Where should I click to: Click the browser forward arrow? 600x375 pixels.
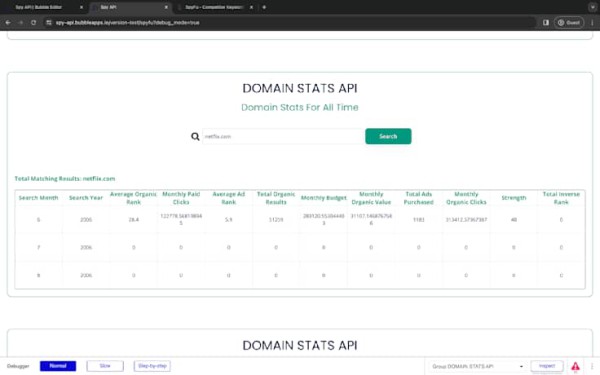[21, 23]
